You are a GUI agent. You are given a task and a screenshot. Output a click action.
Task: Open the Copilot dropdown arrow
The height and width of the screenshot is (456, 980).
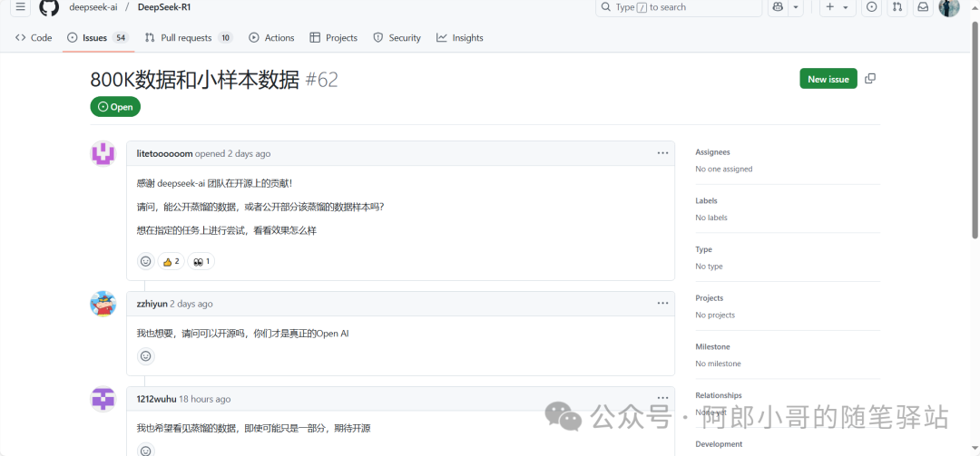[x=796, y=7]
